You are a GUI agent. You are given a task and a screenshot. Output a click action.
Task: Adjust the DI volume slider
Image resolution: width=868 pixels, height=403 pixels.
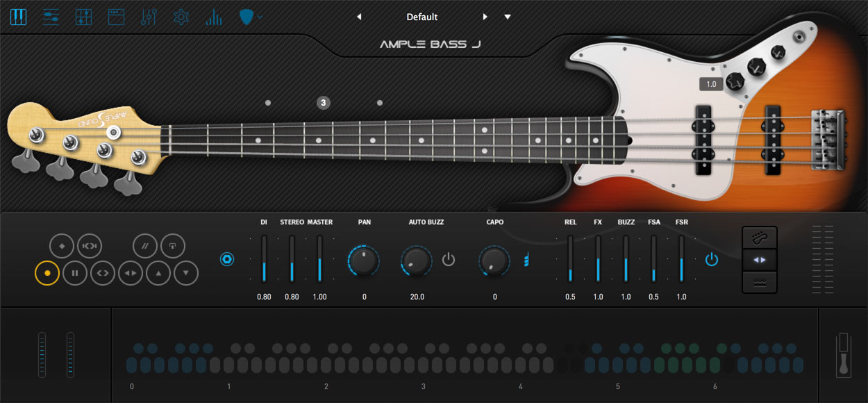coord(265,258)
